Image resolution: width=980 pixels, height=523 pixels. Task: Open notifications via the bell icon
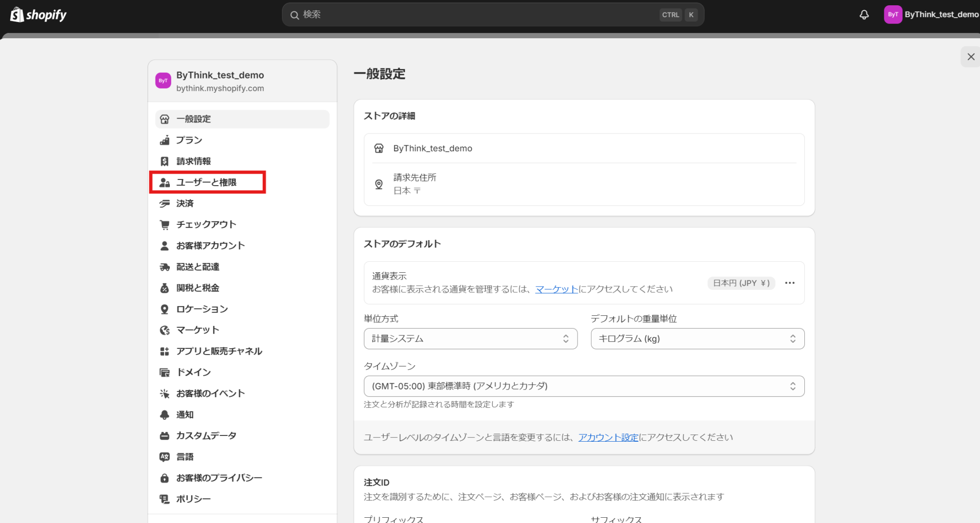click(x=863, y=14)
